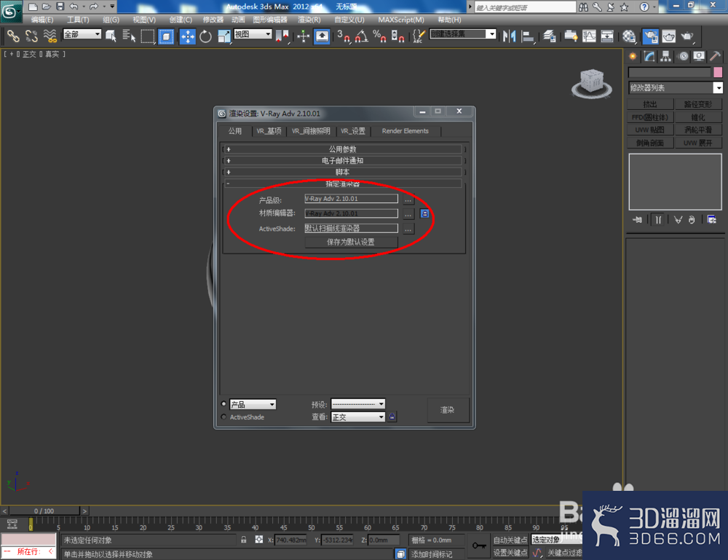Image resolution: width=728 pixels, height=560 pixels.
Task: Collapse the 指定渲染器 rollout
Action: coord(343,184)
